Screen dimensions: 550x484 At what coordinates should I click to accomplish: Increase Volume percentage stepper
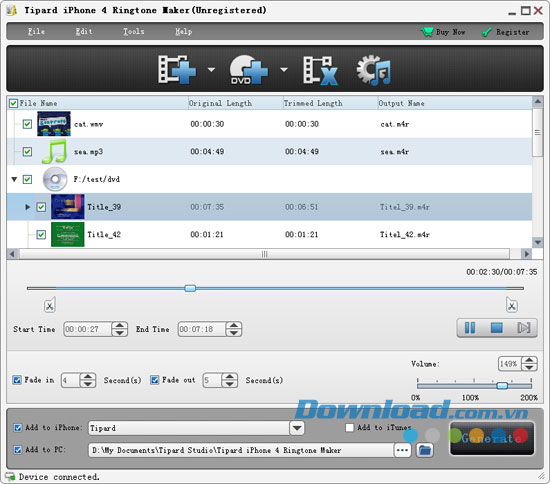tap(529, 360)
